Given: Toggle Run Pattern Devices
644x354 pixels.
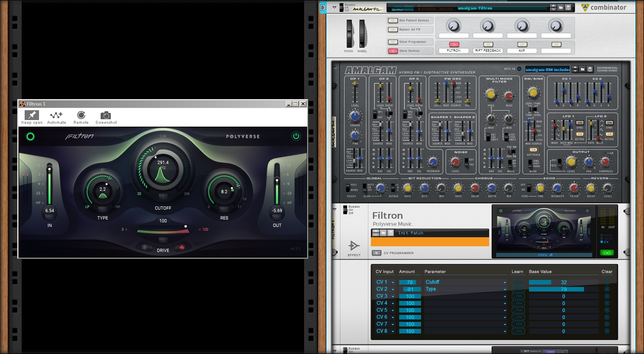Looking at the screenshot, I should click(393, 20).
